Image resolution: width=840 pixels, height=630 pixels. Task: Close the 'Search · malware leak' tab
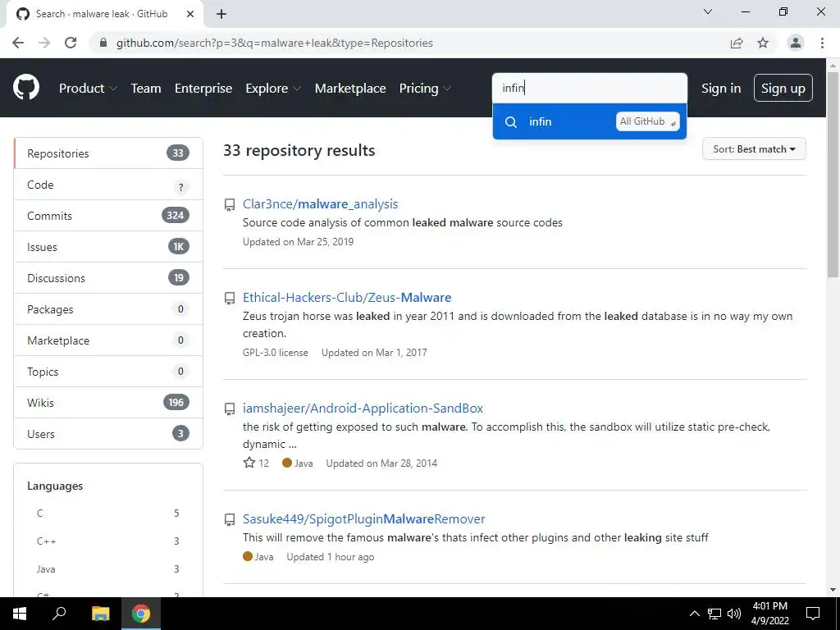coord(190,14)
